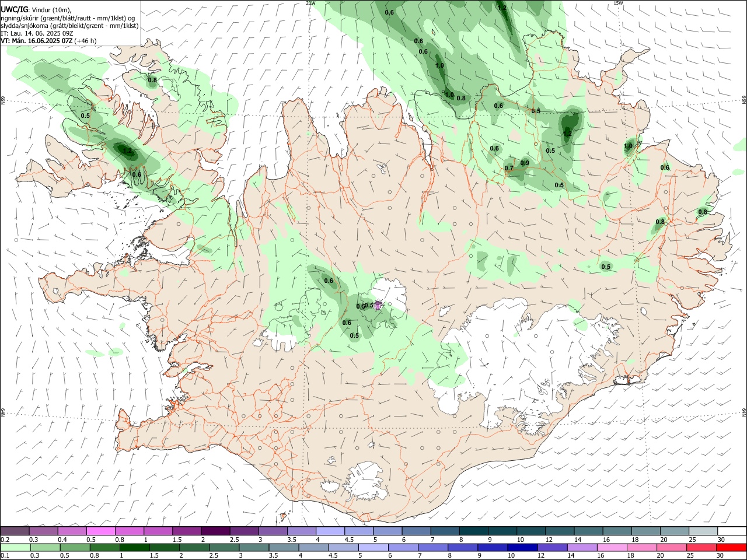Pick the upper legend swatch starting at 0.4
Screen dimensions: 747x560
click(x=72, y=531)
